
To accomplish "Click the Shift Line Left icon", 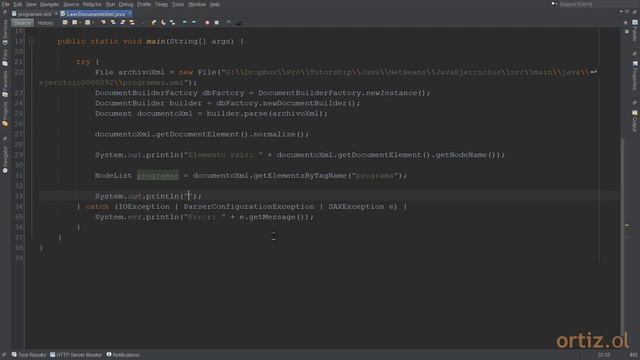I will 184,22.
